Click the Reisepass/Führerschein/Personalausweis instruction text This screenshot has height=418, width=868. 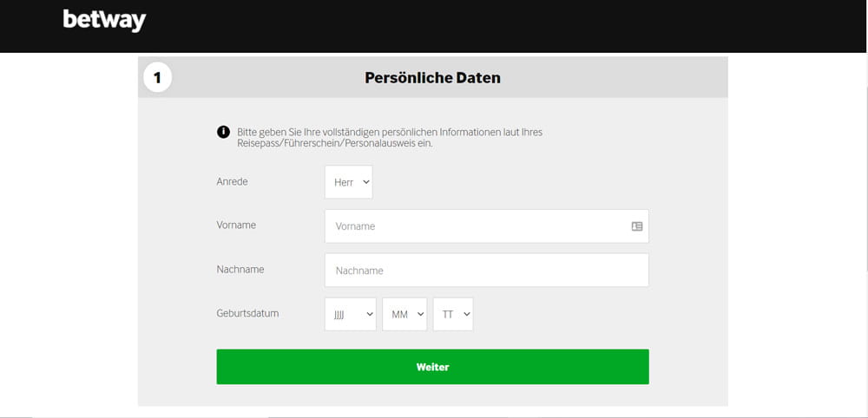point(335,142)
